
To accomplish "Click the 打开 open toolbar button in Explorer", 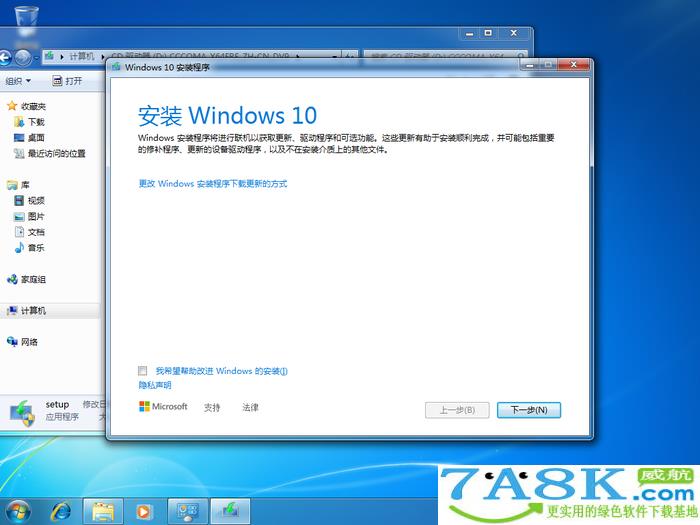I will click(x=67, y=81).
